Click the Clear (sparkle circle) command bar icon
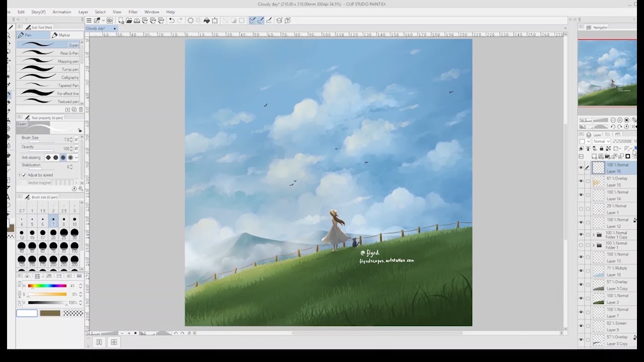This screenshot has height=362, width=644. [x=190, y=21]
